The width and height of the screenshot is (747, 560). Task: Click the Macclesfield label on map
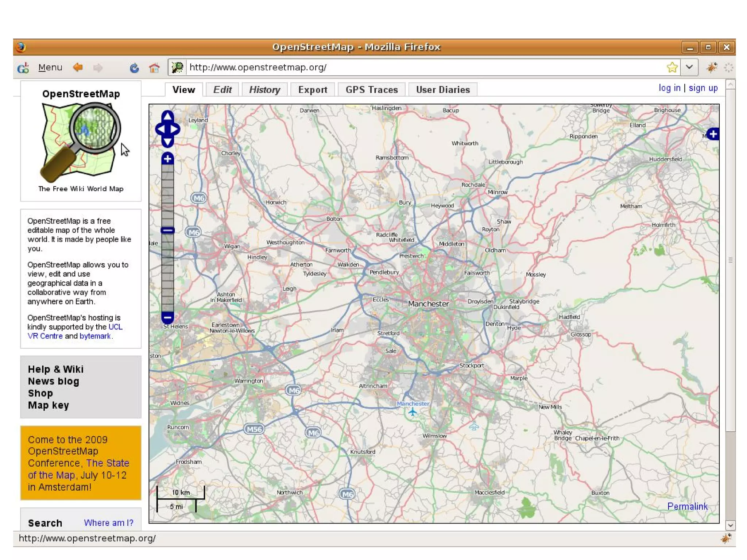click(489, 492)
